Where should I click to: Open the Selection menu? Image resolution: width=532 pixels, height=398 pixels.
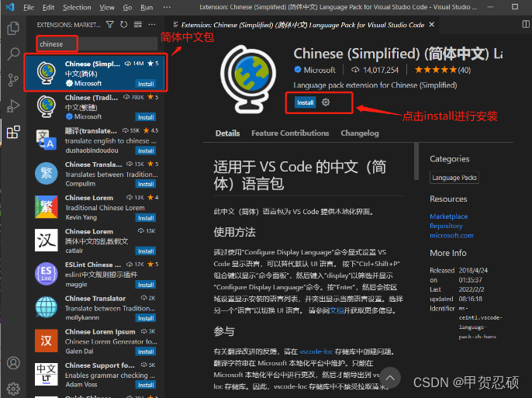pos(77,7)
